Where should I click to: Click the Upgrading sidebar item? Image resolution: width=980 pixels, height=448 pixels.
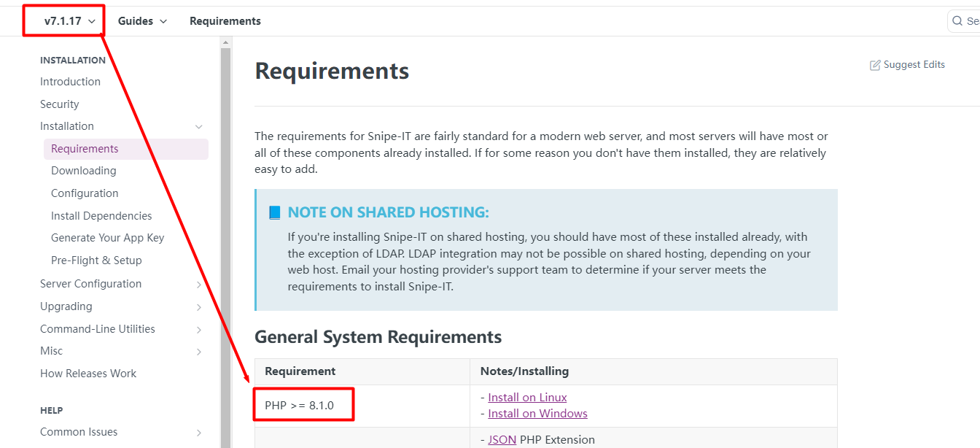(66, 306)
